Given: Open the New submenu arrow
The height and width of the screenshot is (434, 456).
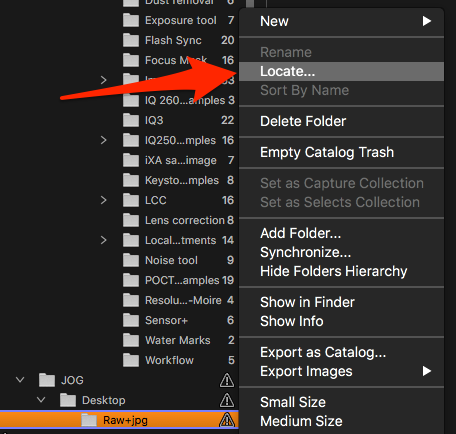Looking at the screenshot, I should (x=427, y=21).
